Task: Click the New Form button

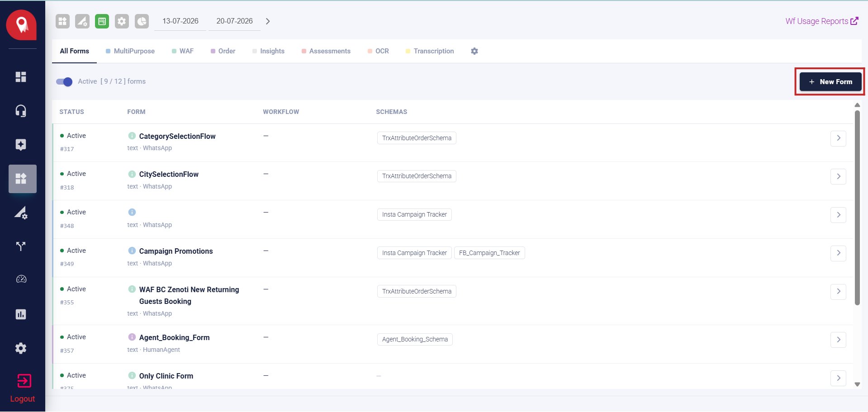Action: pyautogui.click(x=830, y=82)
